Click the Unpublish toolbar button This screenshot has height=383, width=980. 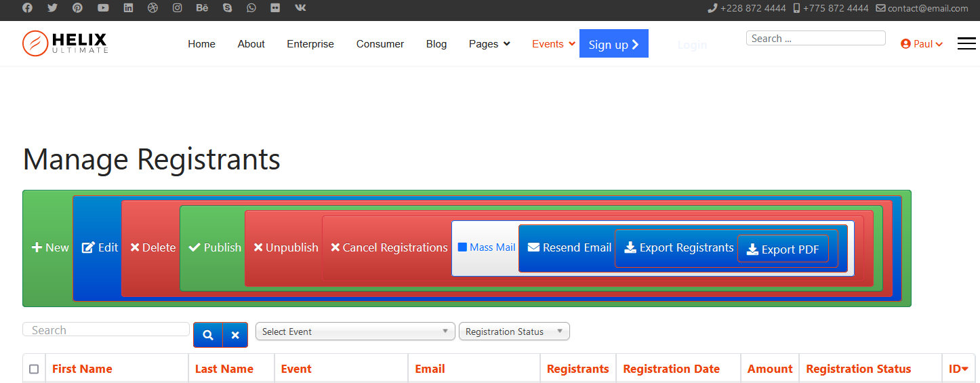(286, 248)
